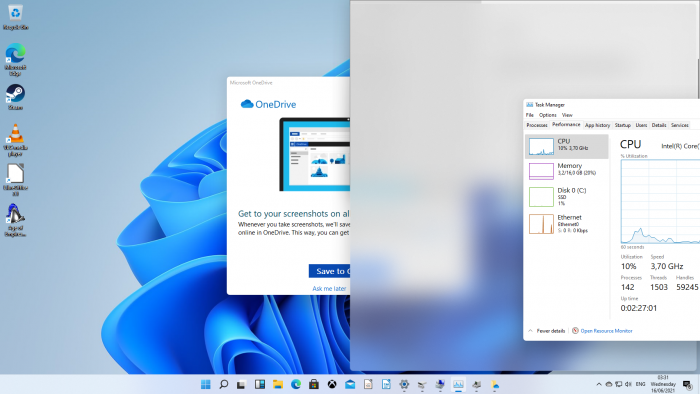
Task: Click the ENG language indicator
Action: coord(640,384)
